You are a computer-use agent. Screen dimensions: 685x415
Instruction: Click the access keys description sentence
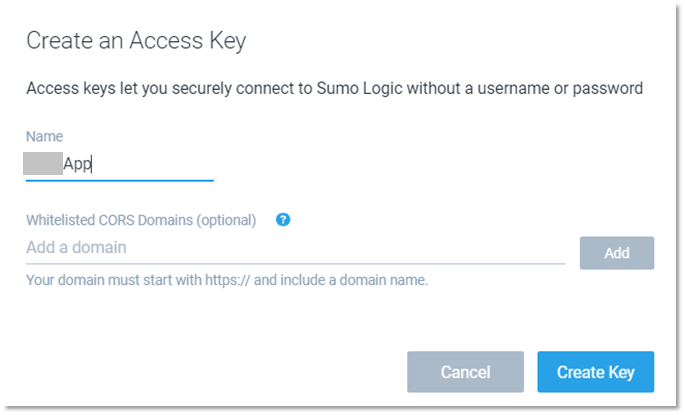(334, 88)
